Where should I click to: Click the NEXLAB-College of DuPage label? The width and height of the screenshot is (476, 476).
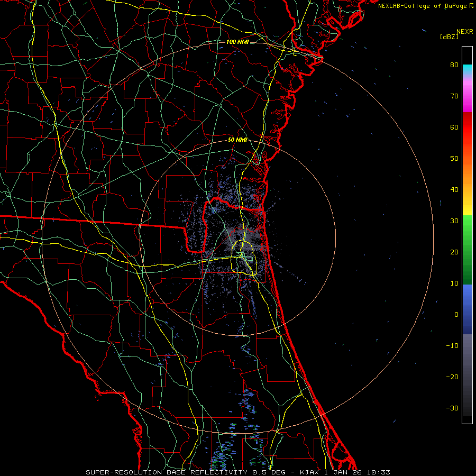[x=426, y=6]
